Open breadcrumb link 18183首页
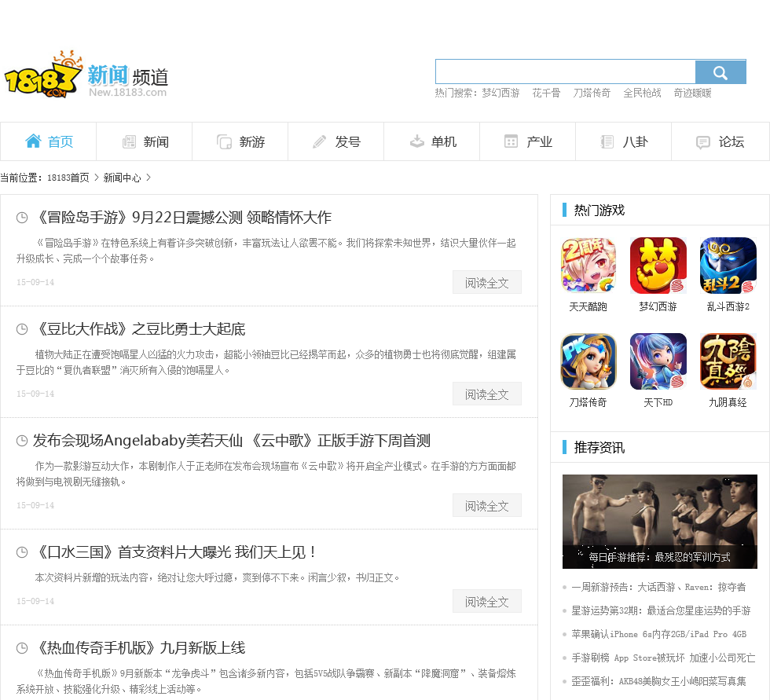Viewport: 770px width, 700px height. point(68,178)
